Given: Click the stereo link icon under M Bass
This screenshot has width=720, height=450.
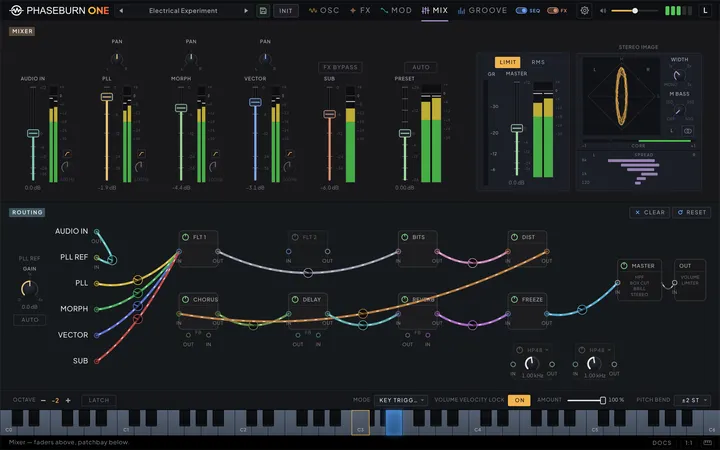Looking at the screenshot, I should point(687,131).
